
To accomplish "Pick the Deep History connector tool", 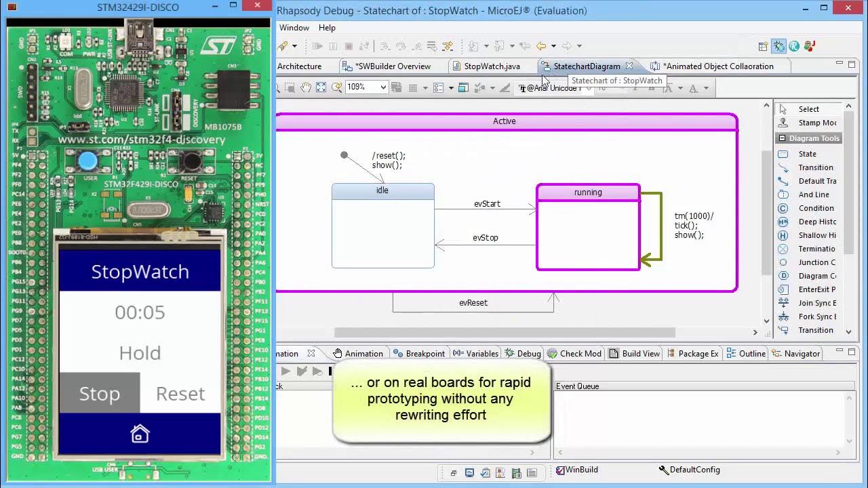I will click(807, 222).
